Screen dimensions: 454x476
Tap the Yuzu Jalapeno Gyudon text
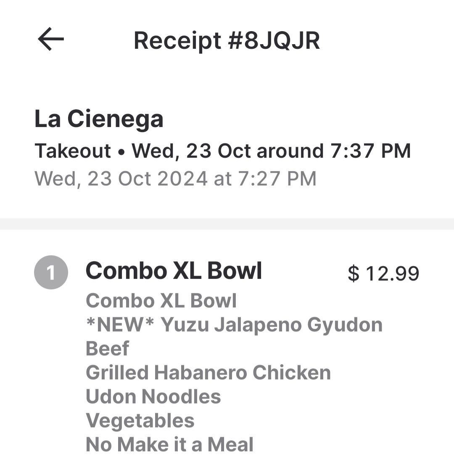(x=272, y=325)
